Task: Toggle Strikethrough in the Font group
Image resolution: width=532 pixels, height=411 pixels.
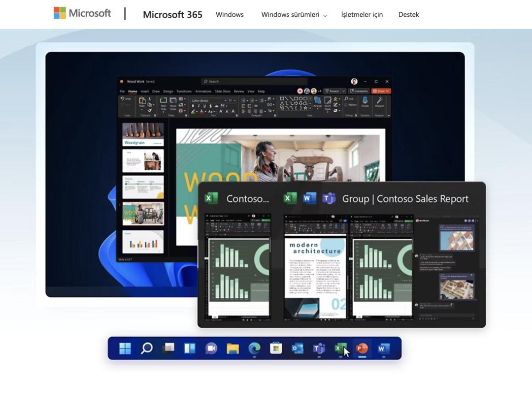Action: pos(217,106)
